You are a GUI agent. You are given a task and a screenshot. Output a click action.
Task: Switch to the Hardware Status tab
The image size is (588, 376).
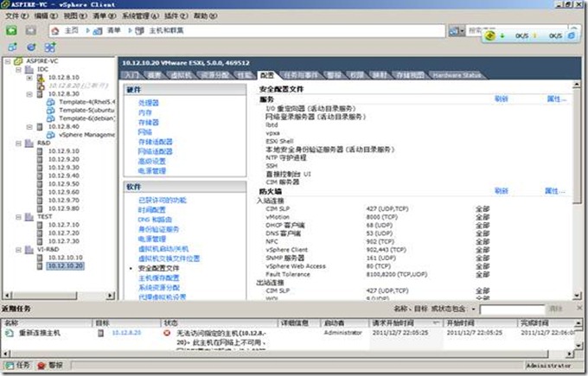tap(457, 75)
